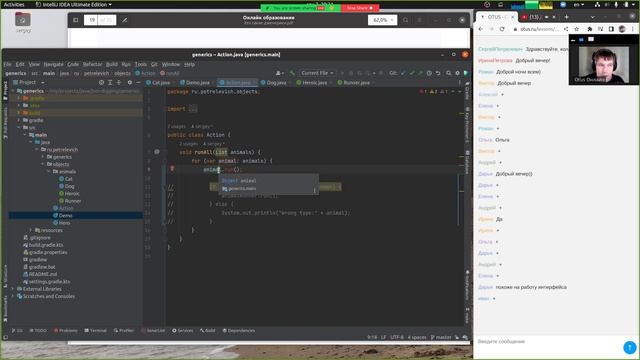Viewport: 640px width, 360px height.
Task: Expand the resources folder in project tree
Action: pyautogui.click(x=31, y=230)
